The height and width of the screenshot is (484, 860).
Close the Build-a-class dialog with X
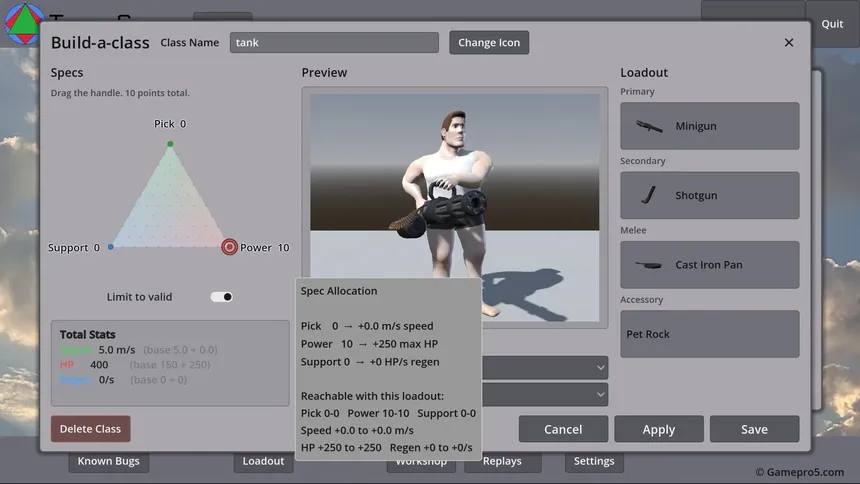tap(789, 42)
